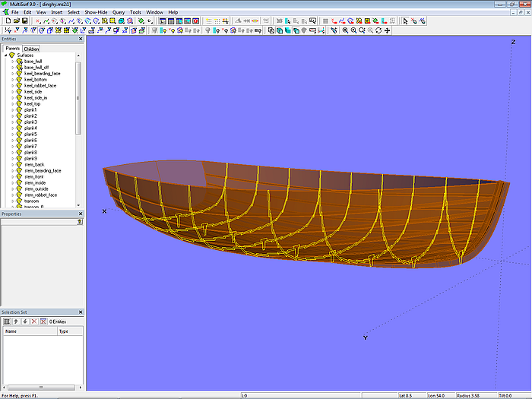Click the Type column header
Image resolution: width=532 pixels, height=399 pixels.
[68, 331]
